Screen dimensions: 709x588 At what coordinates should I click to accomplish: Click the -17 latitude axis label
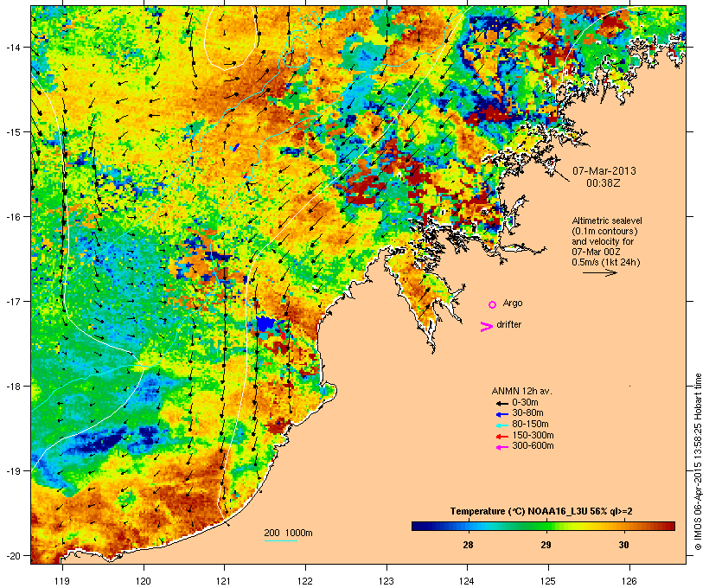12,302
